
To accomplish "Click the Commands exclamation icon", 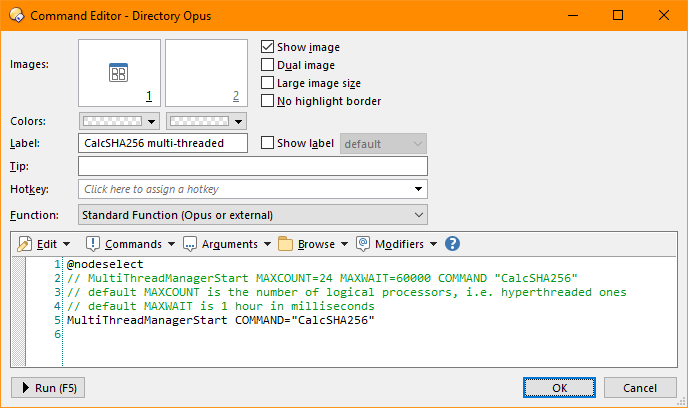I will point(93,244).
